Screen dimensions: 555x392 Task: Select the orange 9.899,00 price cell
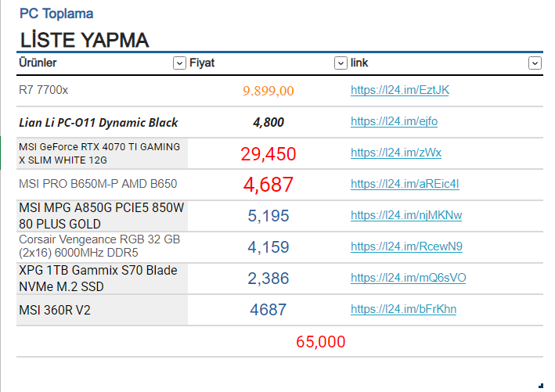click(x=268, y=91)
